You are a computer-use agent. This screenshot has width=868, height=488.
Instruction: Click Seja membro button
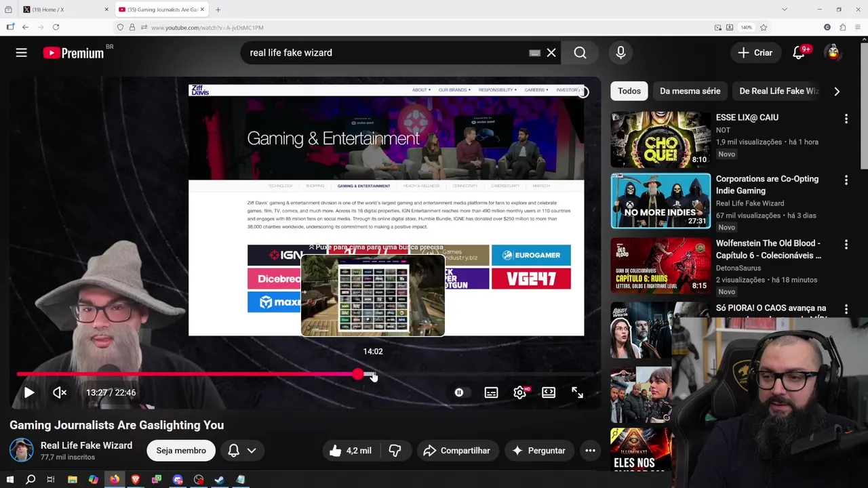point(181,451)
